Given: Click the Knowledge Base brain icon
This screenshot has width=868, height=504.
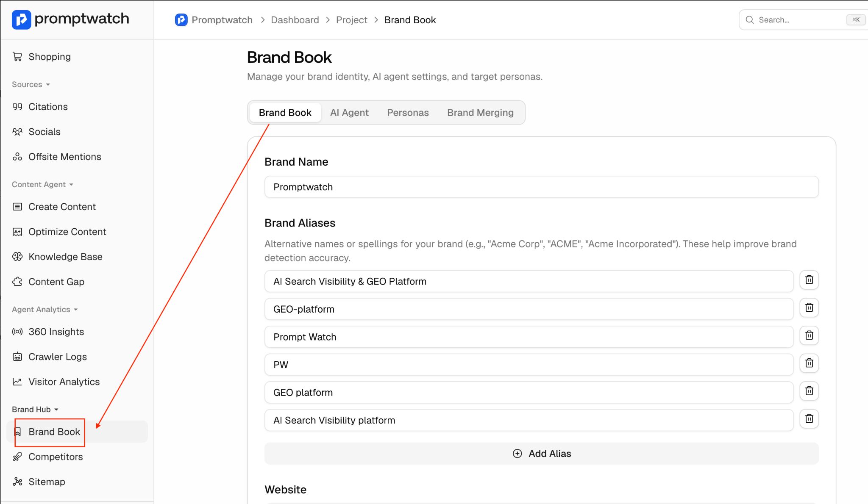Looking at the screenshot, I should pyautogui.click(x=17, y=257).
